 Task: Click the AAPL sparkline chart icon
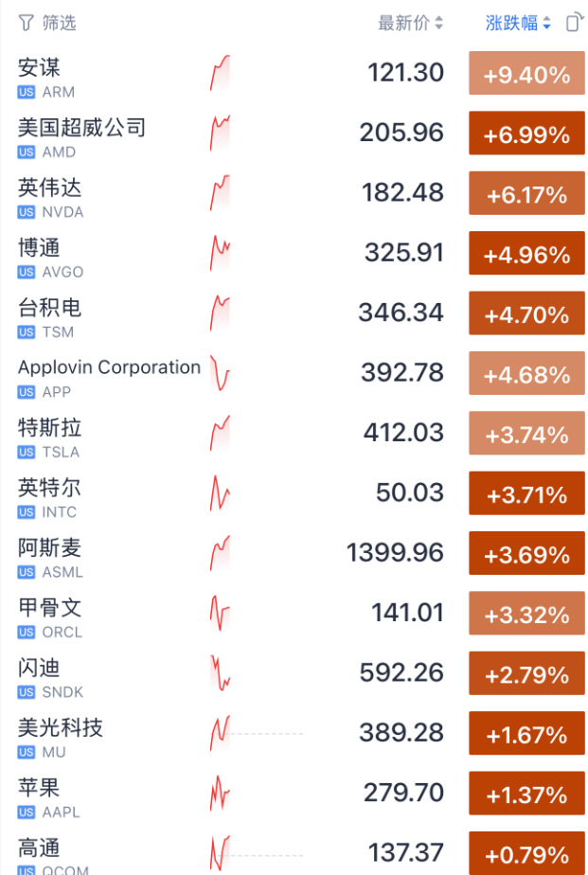point(220,793)
